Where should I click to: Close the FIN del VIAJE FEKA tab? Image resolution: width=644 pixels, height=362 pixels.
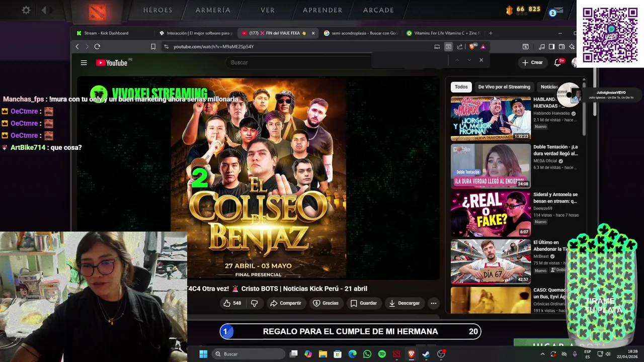[313, 33]
